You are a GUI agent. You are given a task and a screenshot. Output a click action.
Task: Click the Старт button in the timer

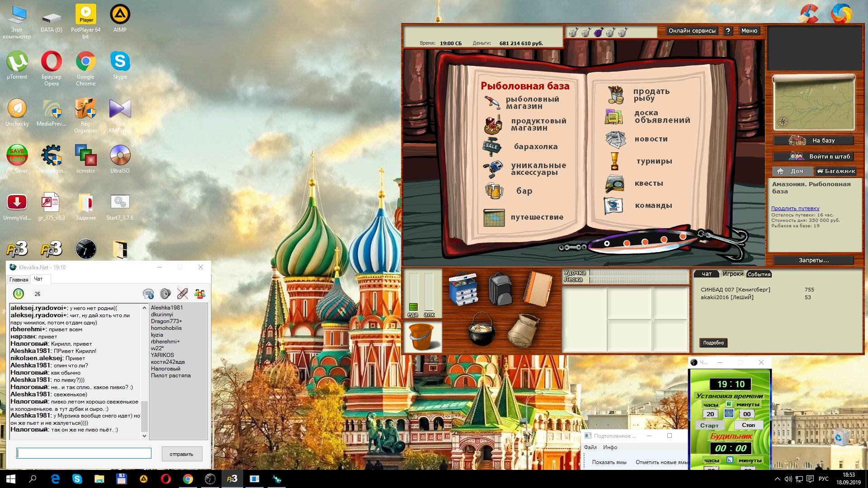tap(709, 425)
